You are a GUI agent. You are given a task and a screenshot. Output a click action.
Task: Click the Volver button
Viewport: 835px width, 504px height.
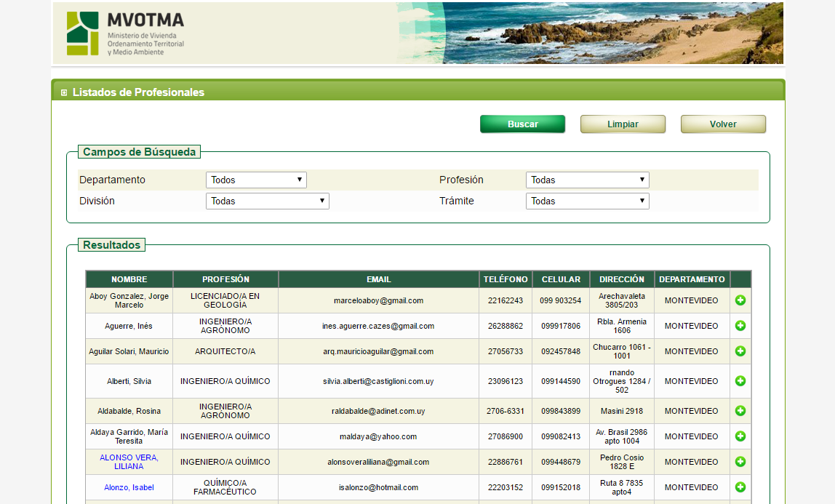pyautogui.click(x=723, y=124)
